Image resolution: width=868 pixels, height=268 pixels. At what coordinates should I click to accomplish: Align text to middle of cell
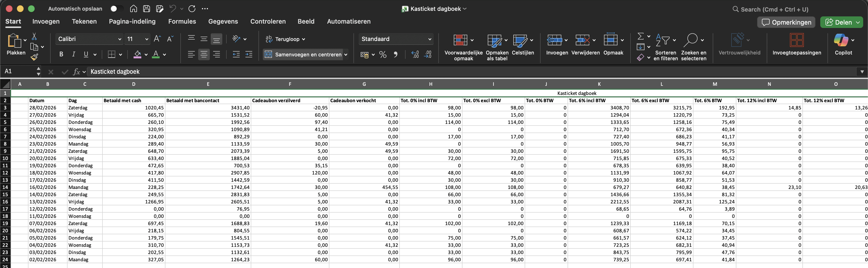[x=204, y=39]
